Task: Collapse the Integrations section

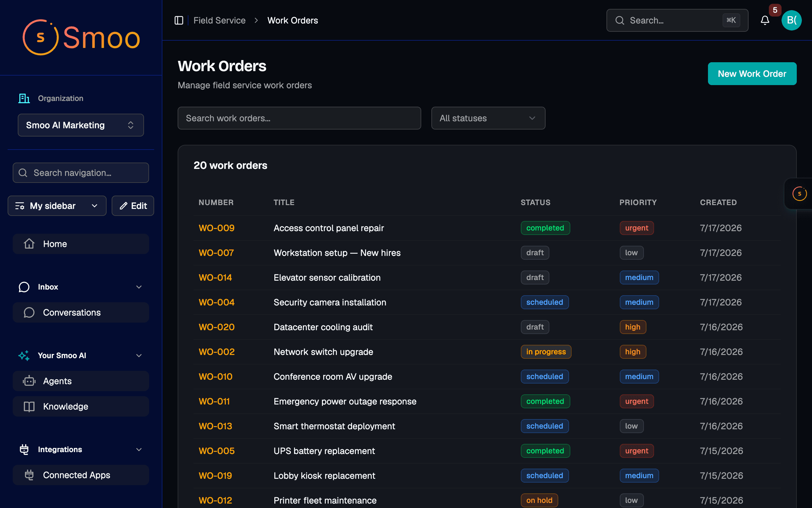Action: click(x=139, y=450)
